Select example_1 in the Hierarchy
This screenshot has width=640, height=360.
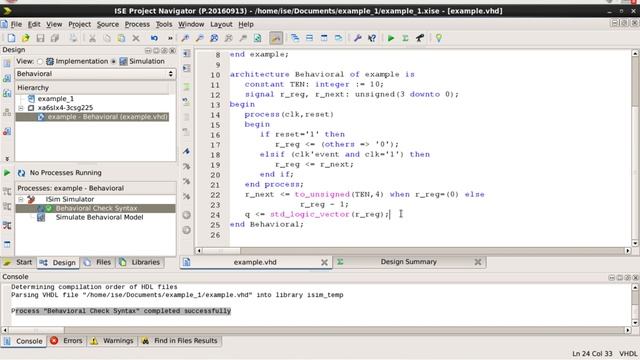point(56,99)
